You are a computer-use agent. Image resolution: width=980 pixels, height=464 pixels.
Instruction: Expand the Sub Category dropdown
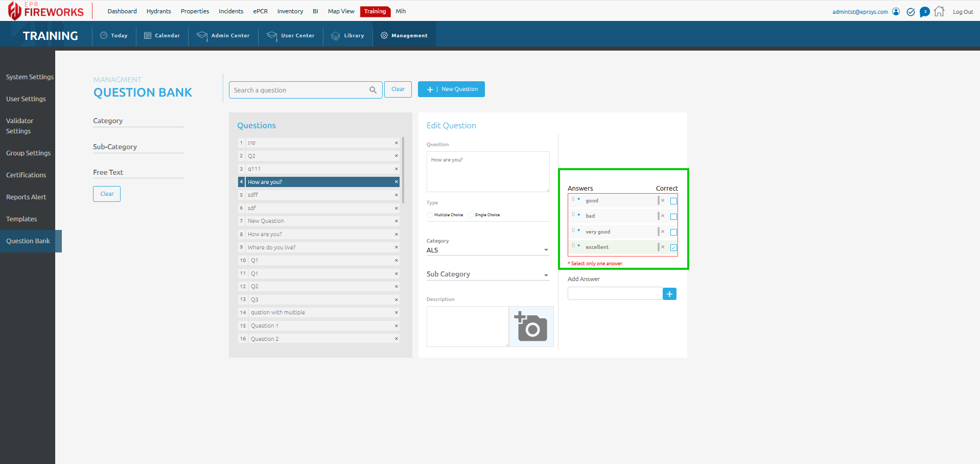[x=487, y=274]
